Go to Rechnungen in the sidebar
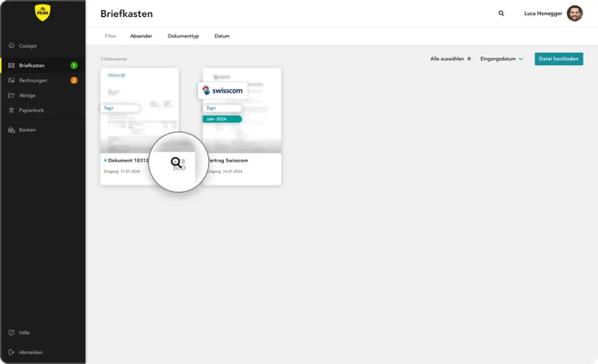This screenshot has height=364, width=598. pyautogui.click(x=33, y=80)
